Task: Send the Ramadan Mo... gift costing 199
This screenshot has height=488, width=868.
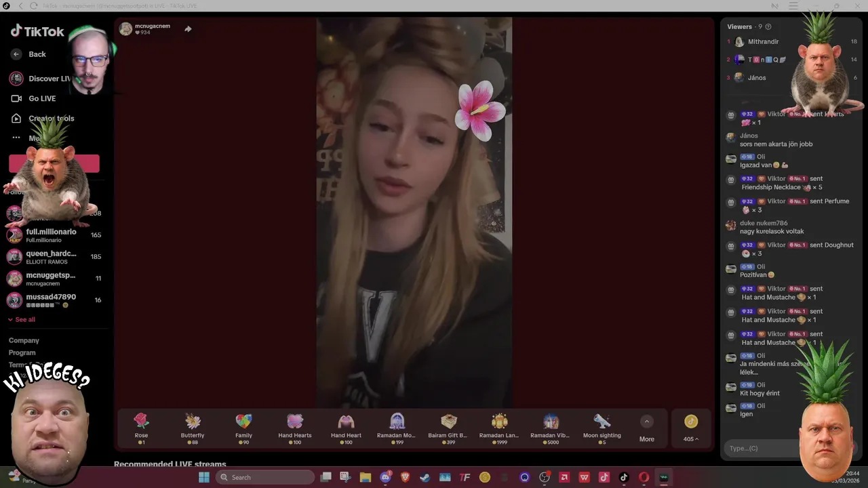Action: point(397,428)
